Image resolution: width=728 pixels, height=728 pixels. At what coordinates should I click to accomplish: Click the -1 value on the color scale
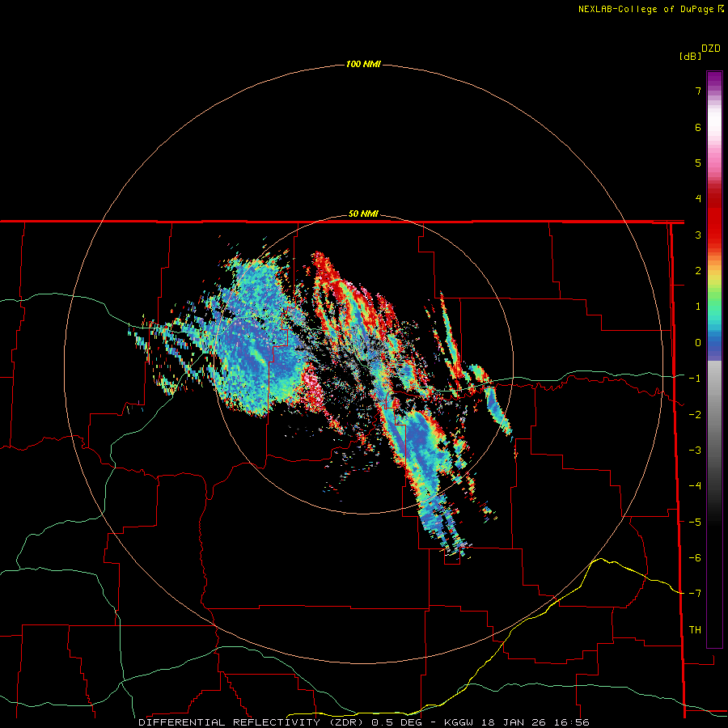pos(695,379)
